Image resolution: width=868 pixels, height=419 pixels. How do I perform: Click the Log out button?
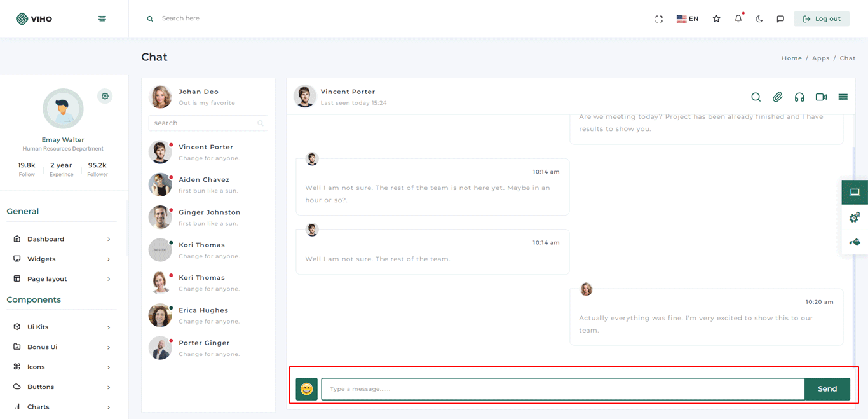coord(821,19)
